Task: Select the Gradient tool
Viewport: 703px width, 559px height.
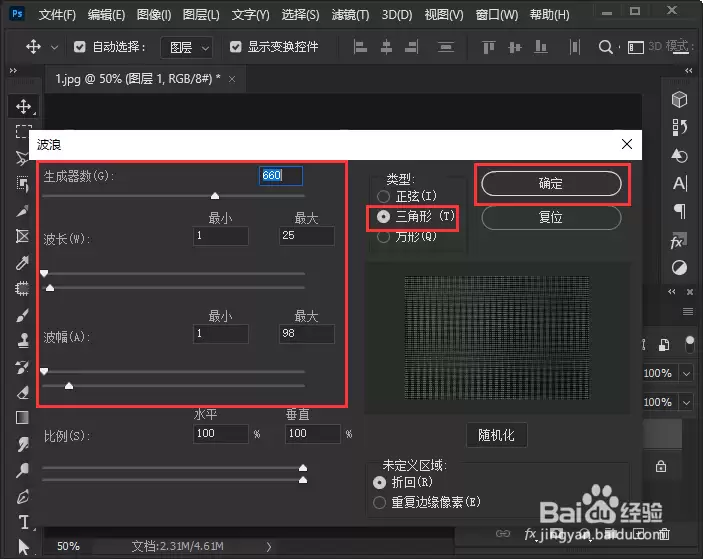Action: click(x=22, y=418)
